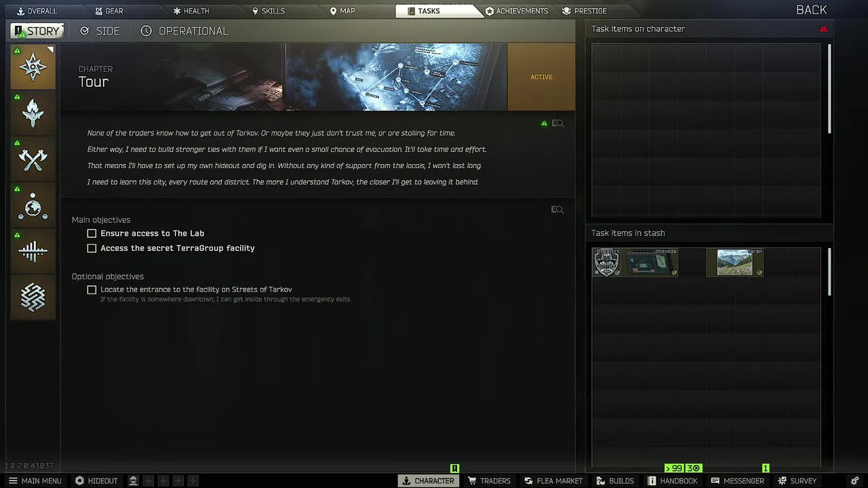Open the Traders screen
Screen dimensions: 868x488
[489, 481]
